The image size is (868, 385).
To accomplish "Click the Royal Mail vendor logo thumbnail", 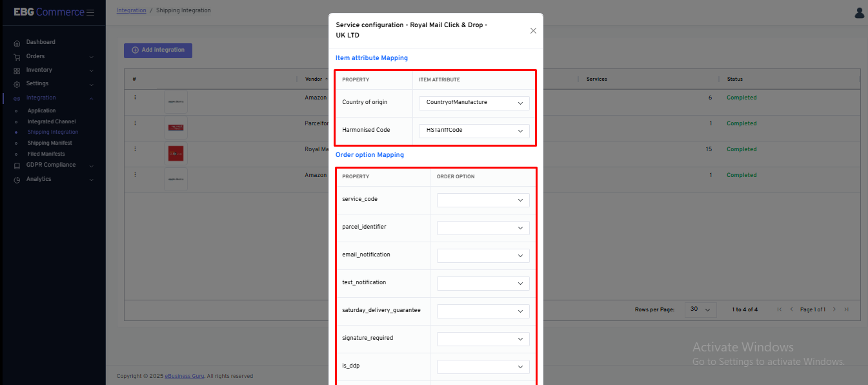I will (x=176, y=154).
